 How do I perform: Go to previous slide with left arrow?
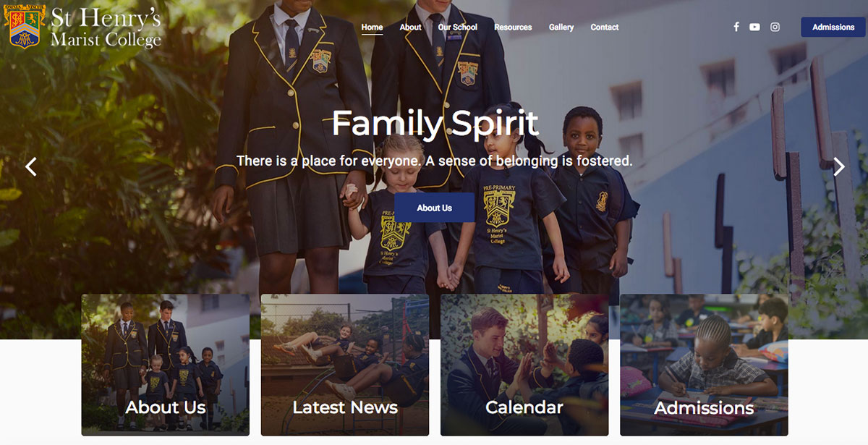30,166
